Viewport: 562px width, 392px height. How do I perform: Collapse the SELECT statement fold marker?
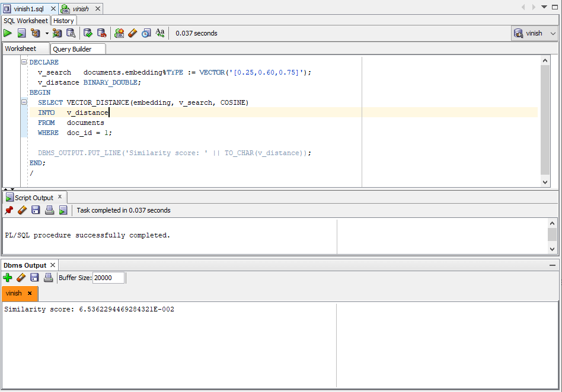24,102
